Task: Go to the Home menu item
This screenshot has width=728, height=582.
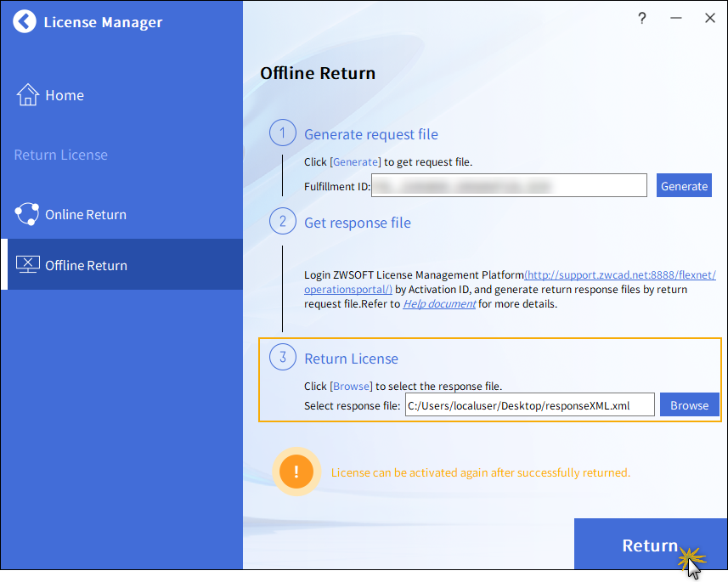Action: tap(65, 95)
